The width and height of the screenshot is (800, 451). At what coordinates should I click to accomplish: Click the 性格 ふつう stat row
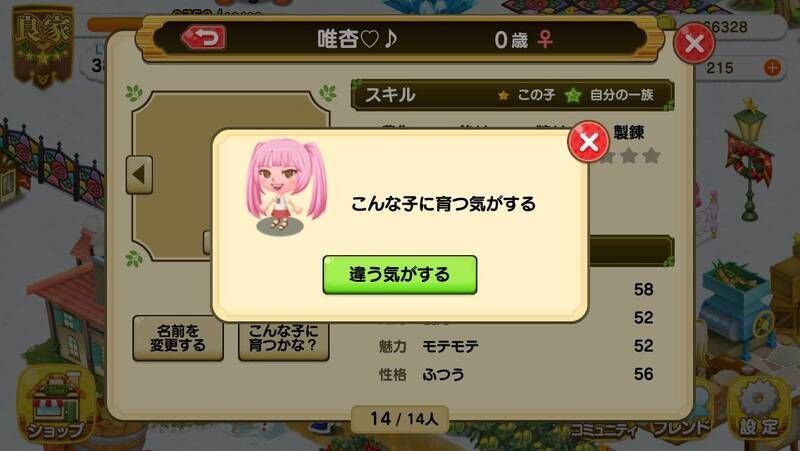coord(515,374)
